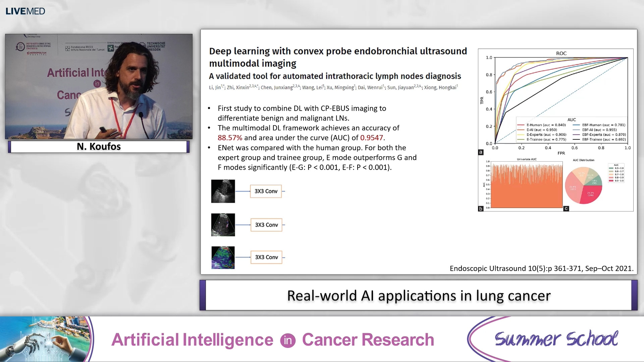Click the N. Koufos name bar
Image resolution: width=644 pixels, height=362 pixels.
(99, 146)
